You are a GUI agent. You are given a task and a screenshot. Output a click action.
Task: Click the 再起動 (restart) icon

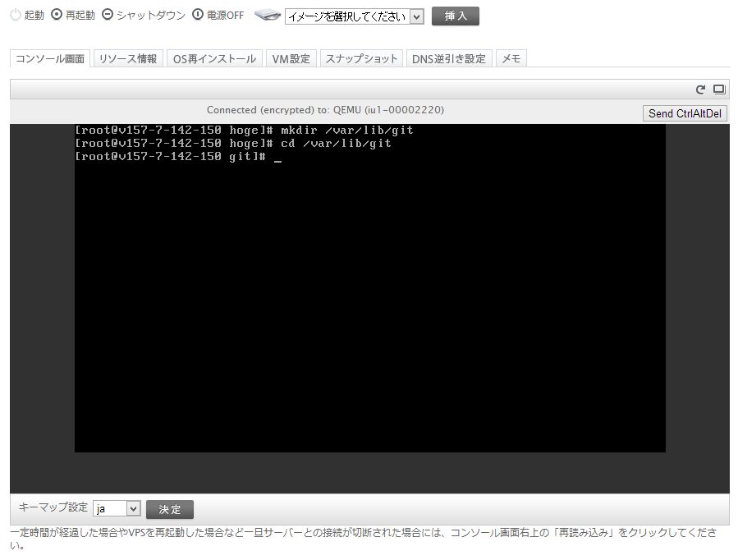(57, 15)
